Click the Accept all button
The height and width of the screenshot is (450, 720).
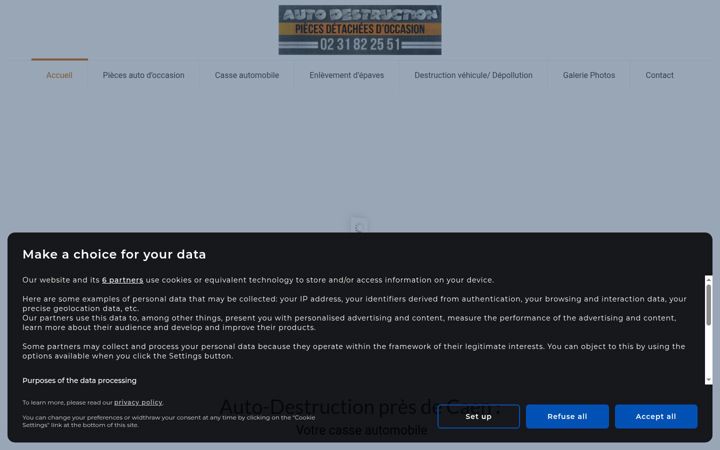click(656, 416)
